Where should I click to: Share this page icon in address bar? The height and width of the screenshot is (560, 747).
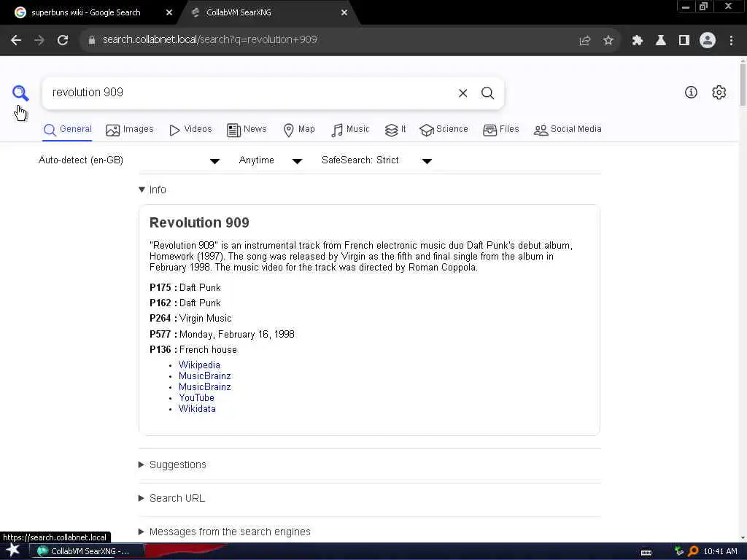pyautogui.click(x=584, y=41)
